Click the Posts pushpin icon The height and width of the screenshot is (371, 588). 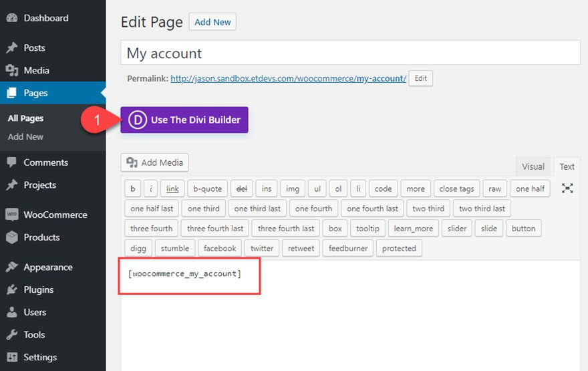coord(12,47)
